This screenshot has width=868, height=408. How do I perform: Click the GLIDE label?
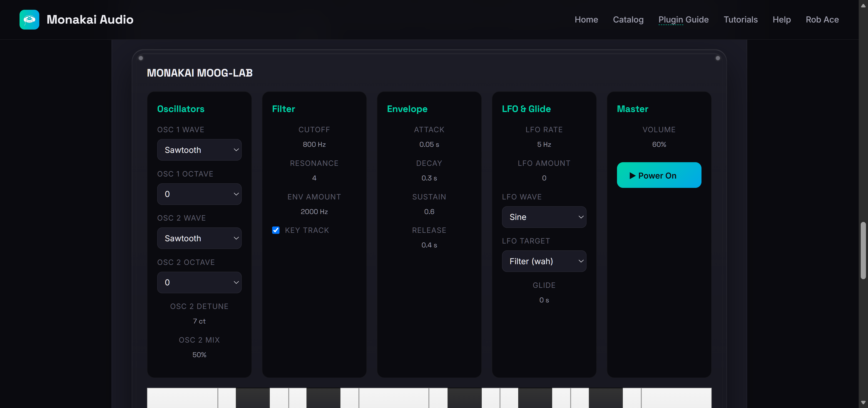(544, 285)
